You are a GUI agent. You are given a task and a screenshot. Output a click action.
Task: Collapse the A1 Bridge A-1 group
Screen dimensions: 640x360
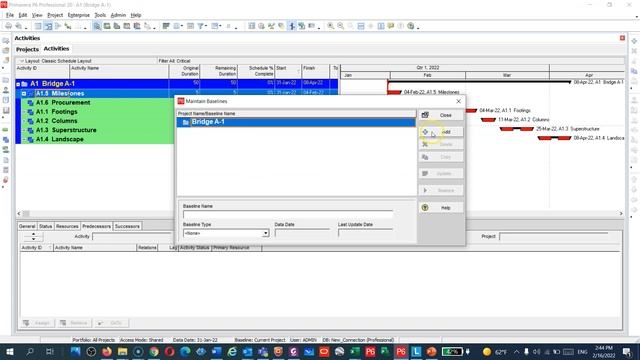[x=18, y=84]
